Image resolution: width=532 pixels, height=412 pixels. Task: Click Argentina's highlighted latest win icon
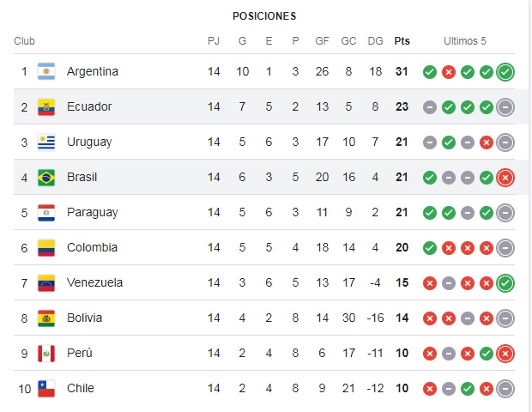click(x=505, y=72)
